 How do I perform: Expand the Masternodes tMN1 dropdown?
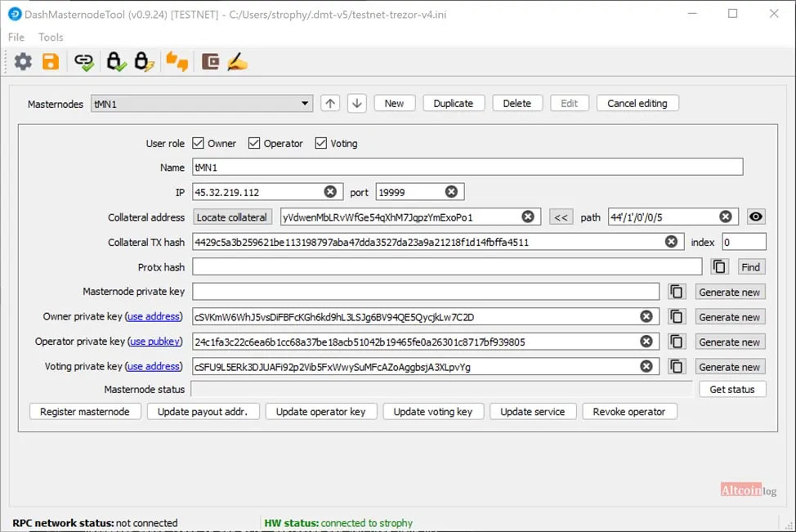(x=202, y=104)
